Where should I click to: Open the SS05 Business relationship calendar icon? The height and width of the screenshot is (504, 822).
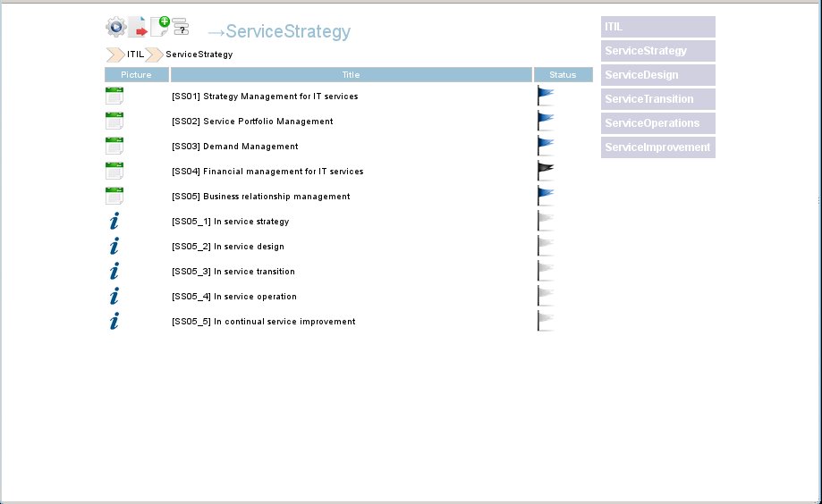[x=114, y=197]
